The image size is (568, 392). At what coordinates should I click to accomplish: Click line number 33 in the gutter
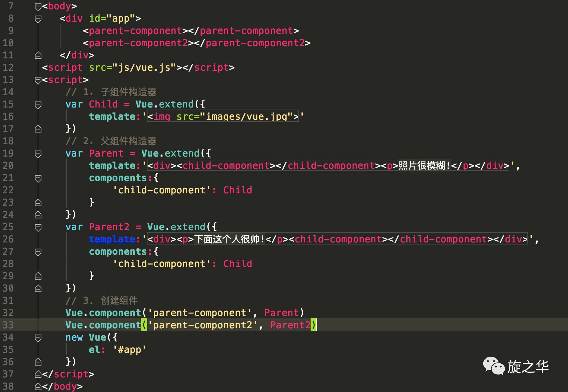pos(8,325)
